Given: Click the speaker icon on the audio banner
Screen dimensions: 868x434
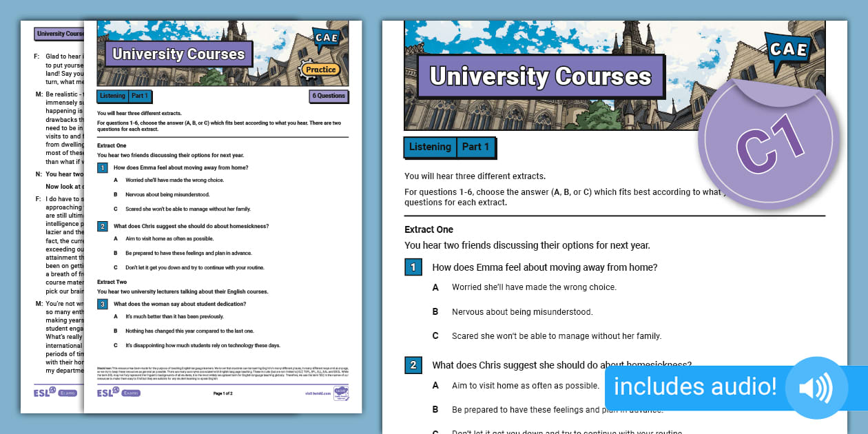Looking at the screenshot, I should [x=817, y=388].
